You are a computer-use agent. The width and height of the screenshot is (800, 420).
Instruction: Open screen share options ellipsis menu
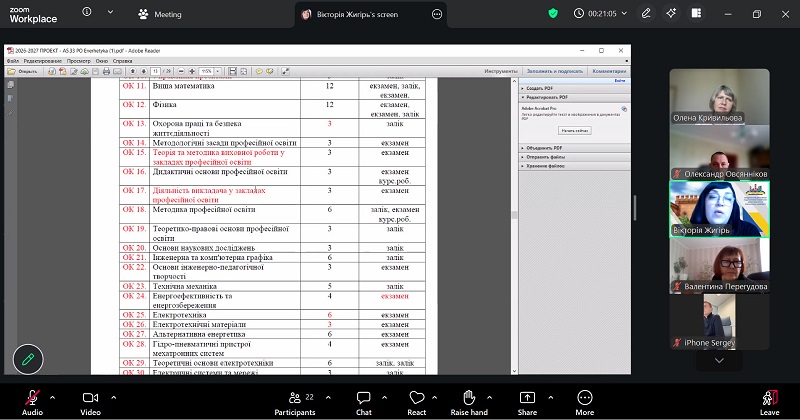click(x=436, y=14)
